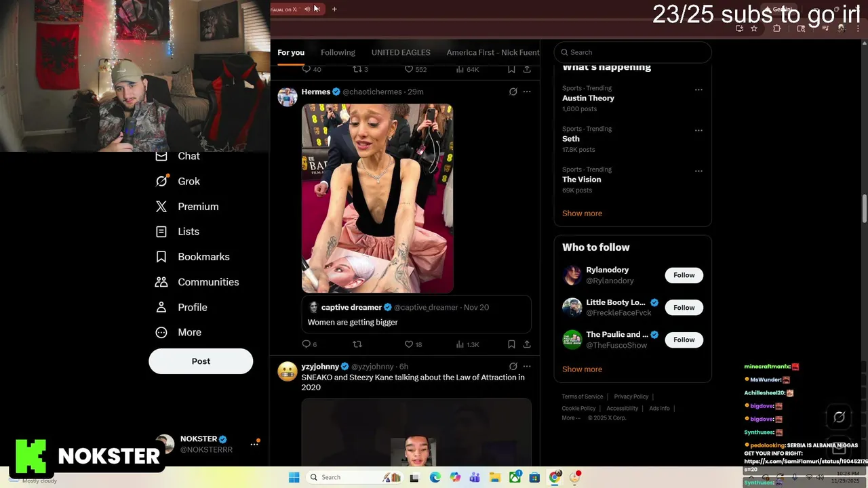This screenshot has height=488, width=868.
Task: Open yzyjohnny profile avatar
Action: click(x=288, y=371)
